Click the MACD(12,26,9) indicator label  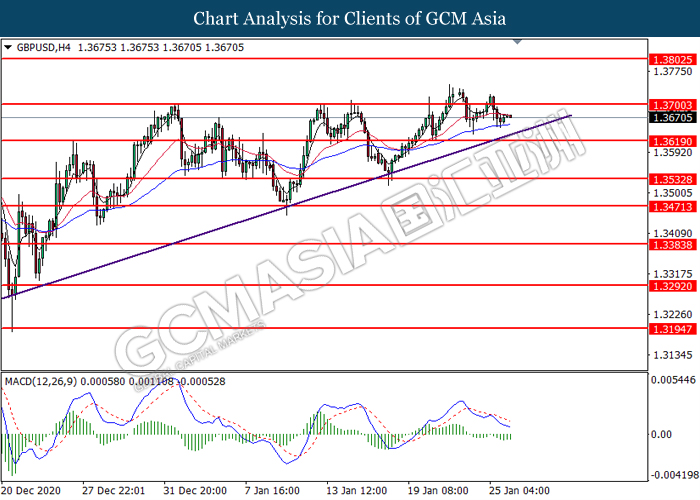point(41,382)
